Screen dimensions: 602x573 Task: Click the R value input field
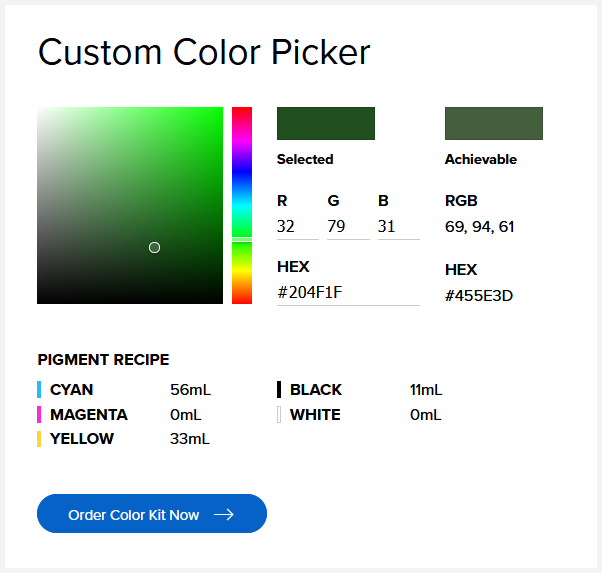pyautogui.click(x=297, y=227)
